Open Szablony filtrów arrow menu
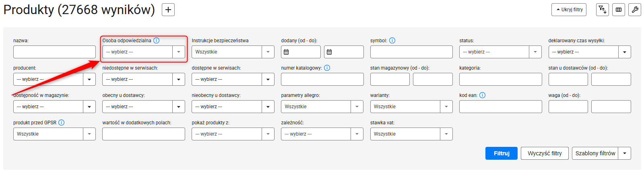 pos(625,153)
